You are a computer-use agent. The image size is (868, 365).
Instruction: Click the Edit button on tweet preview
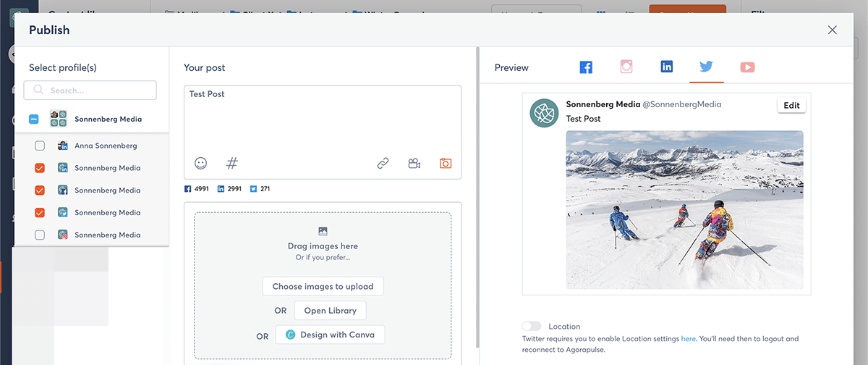(791, 105)
